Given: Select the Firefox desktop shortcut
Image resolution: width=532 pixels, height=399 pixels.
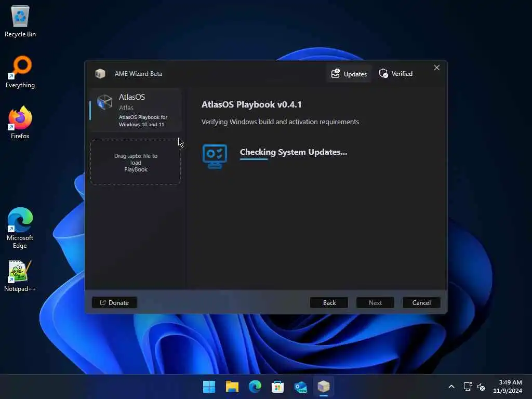Looking at the screenshot, I should [x=20, y=123].
